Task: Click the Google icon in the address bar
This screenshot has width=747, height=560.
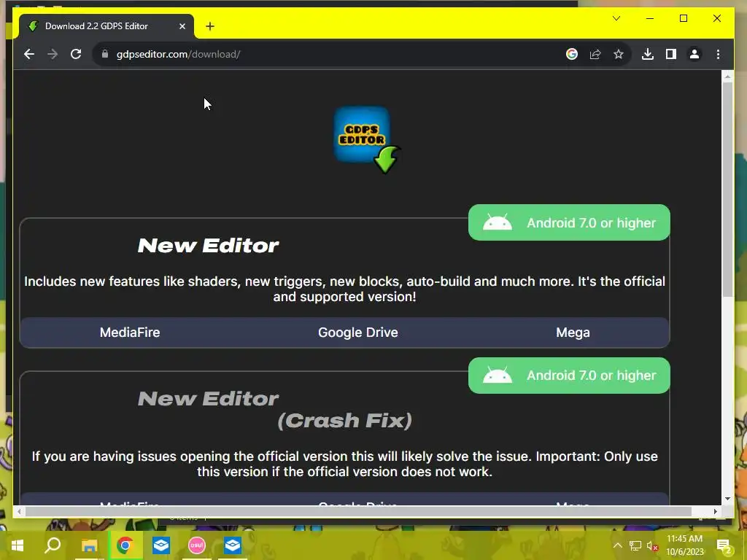Action: pos(572,54)
